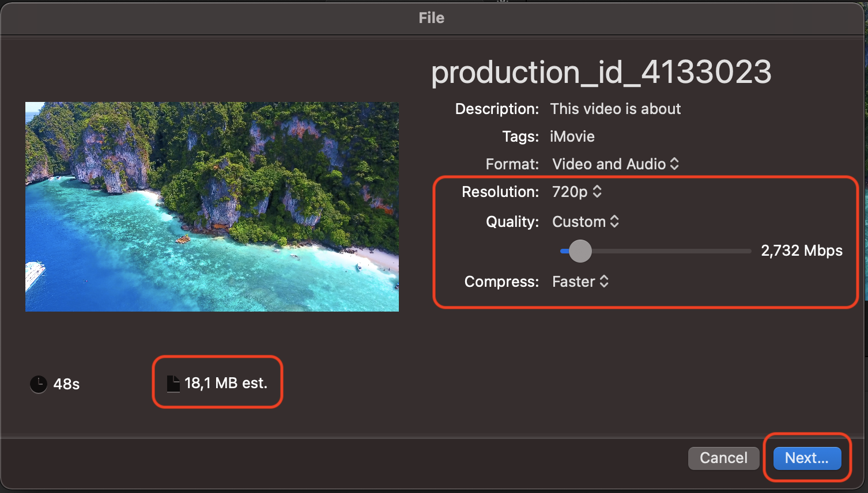Image resolution: width=868 pixels, height=493 pixels.
Task: Click the 2,732 Mbps bitrate label
Action: (802, 251)
